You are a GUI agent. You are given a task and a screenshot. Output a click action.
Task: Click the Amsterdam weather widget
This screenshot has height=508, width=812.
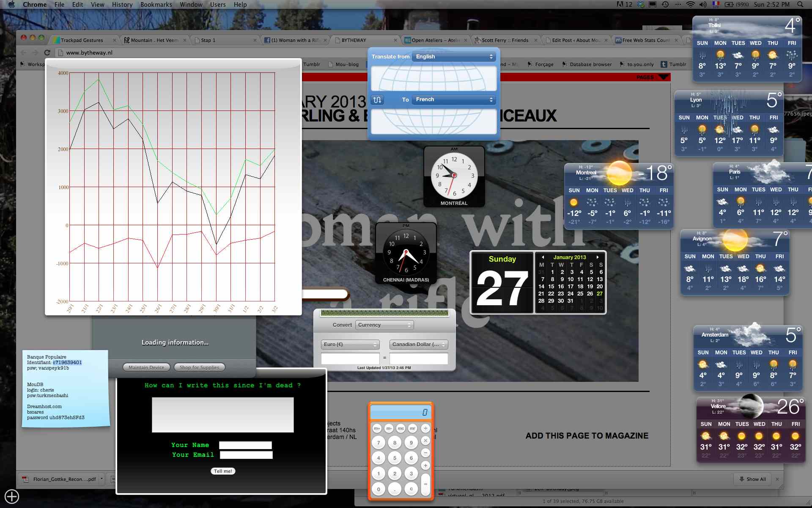[x=749, y=358]
